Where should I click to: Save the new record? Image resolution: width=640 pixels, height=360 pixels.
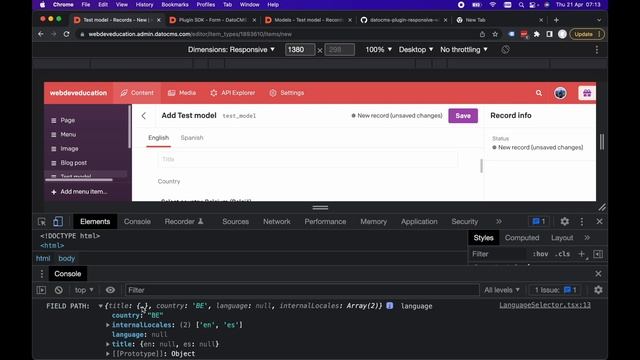(x=463, y=116)
